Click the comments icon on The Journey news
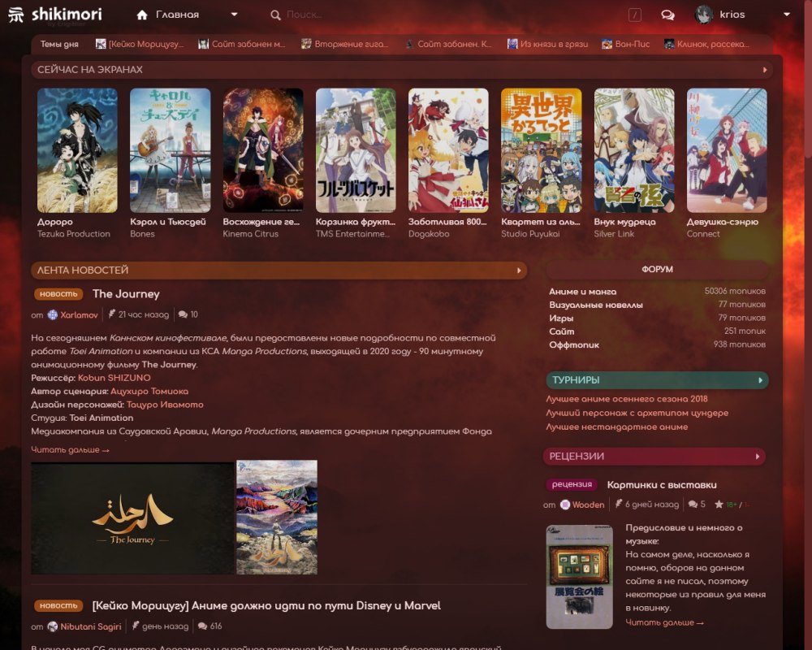This screenshot has height=650, width=812. [x=183, y=314]
